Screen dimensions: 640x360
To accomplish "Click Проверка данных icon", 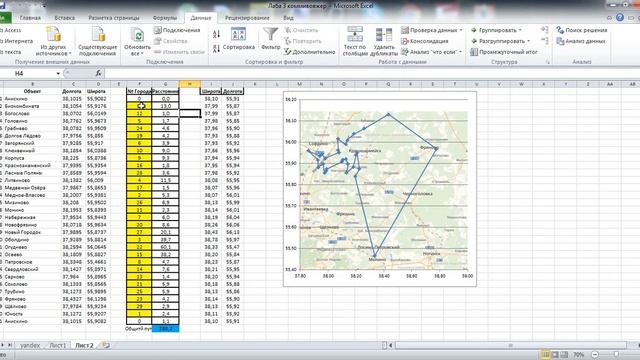I will (x=405, y=30).
